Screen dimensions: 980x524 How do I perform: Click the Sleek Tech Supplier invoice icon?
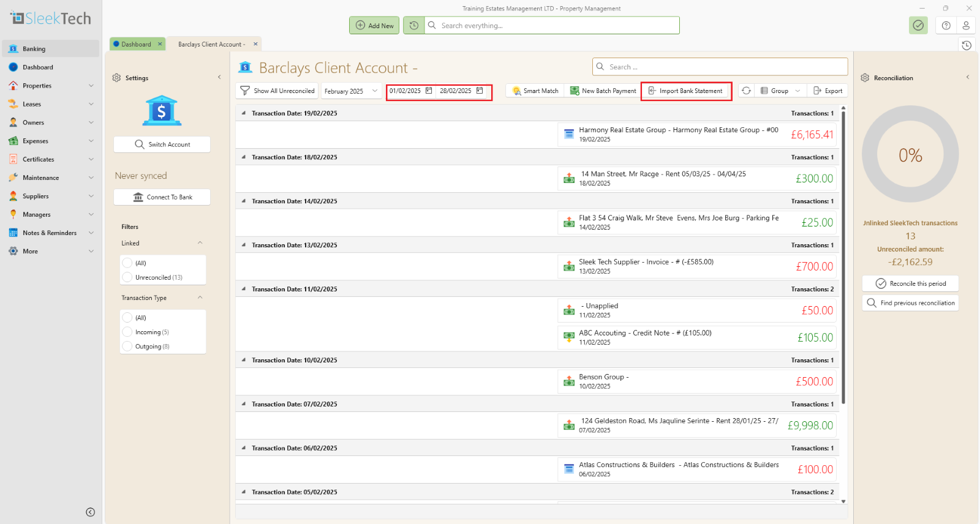pos(569,266)
